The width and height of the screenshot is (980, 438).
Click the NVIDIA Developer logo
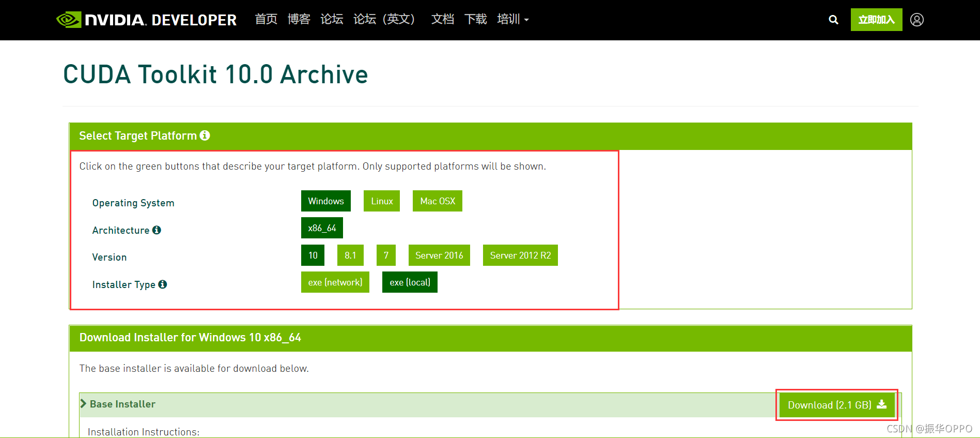(146, 20)
